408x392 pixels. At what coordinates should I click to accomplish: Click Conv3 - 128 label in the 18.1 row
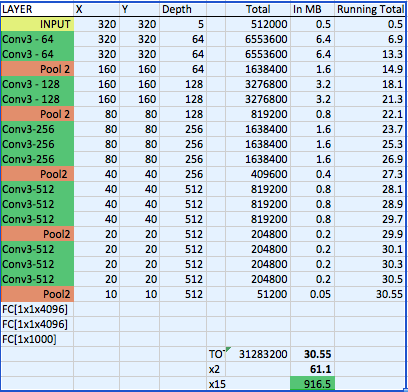(x=37, y=84)
